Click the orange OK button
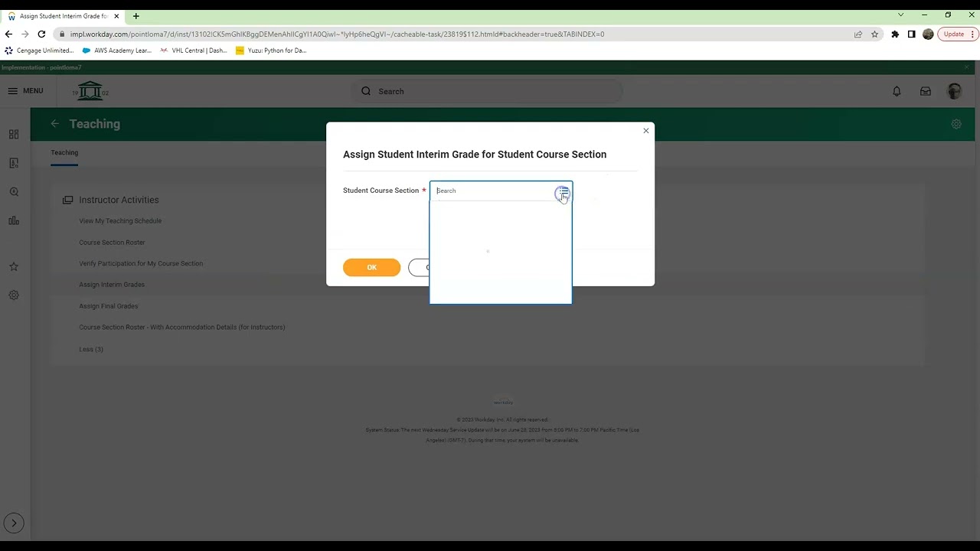This screenshot has width=980, height=551. 371,267
